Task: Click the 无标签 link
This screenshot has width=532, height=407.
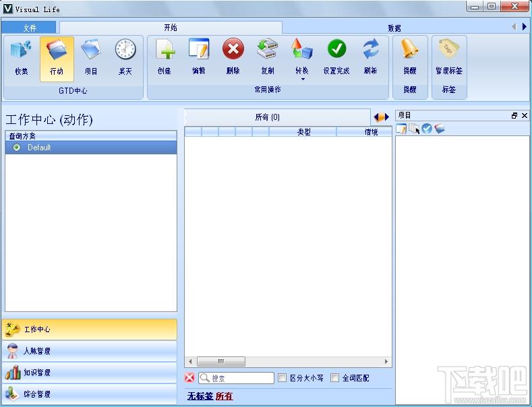Action: tap(200, 396)
